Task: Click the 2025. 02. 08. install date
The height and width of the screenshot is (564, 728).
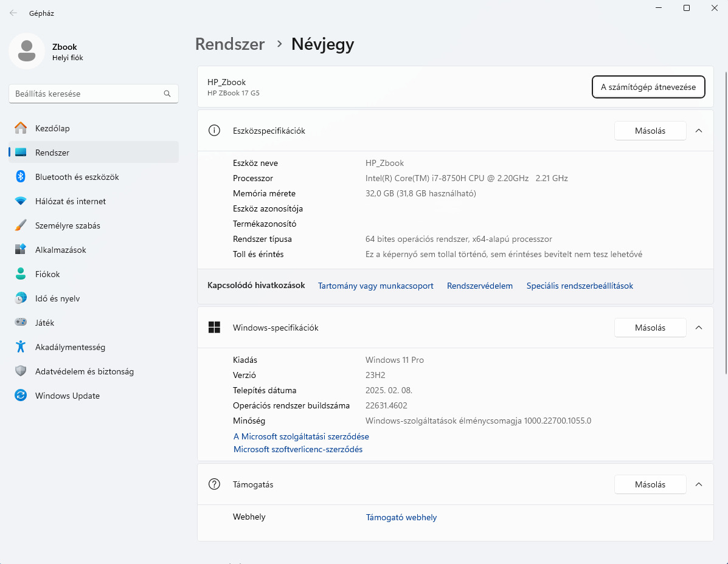Action: [x=389, y=390]
